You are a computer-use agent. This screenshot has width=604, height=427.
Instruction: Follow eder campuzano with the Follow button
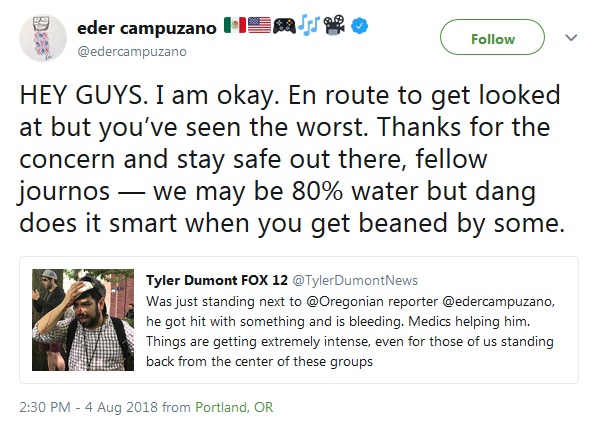(x=492, y=37)
